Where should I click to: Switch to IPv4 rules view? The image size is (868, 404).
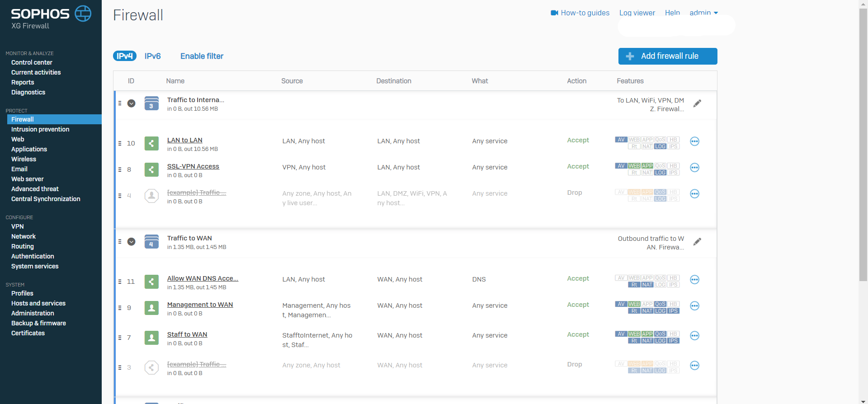(x=124, y=56)
